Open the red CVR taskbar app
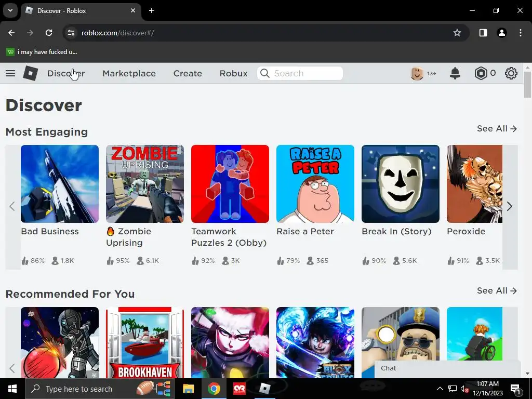The height and width of the screenshot is (399, 532). (239, 389)
